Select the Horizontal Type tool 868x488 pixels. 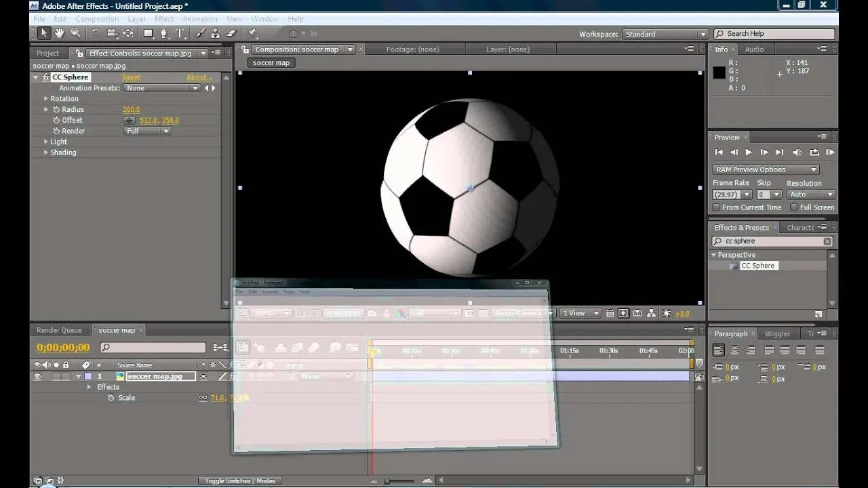180,33
